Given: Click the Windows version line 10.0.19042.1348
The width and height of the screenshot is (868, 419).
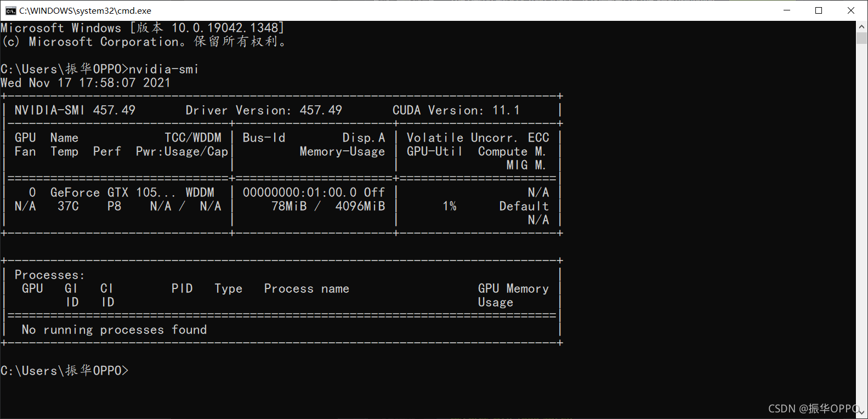Looking at the screenshot, I should (142, 28).
